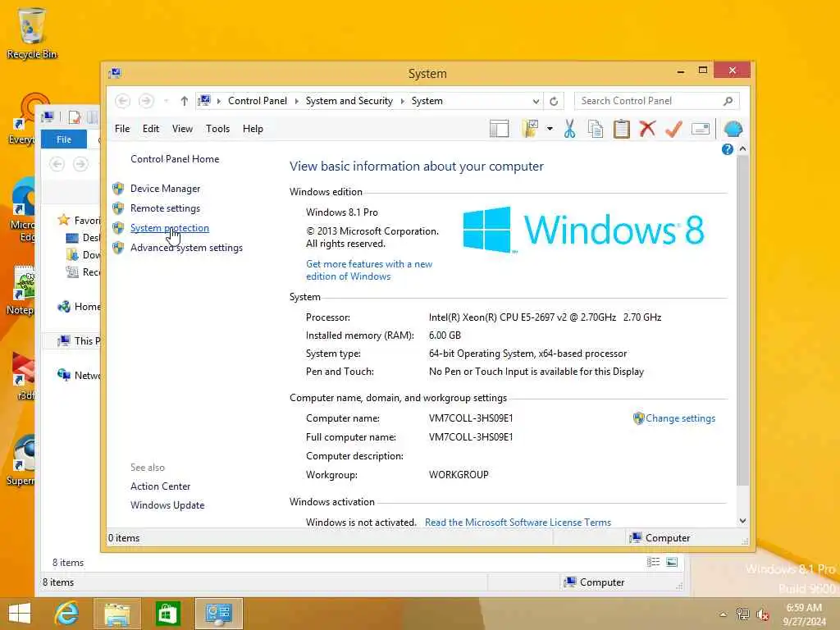The image size is (840, 630).
Task: Click the network tray icon
Action: (742, 614)
